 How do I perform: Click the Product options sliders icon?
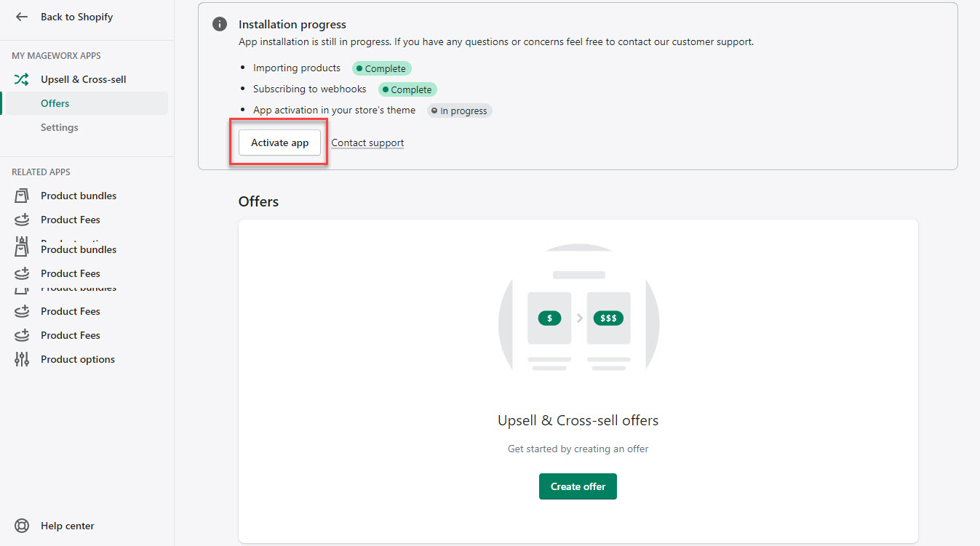(21, 358)
